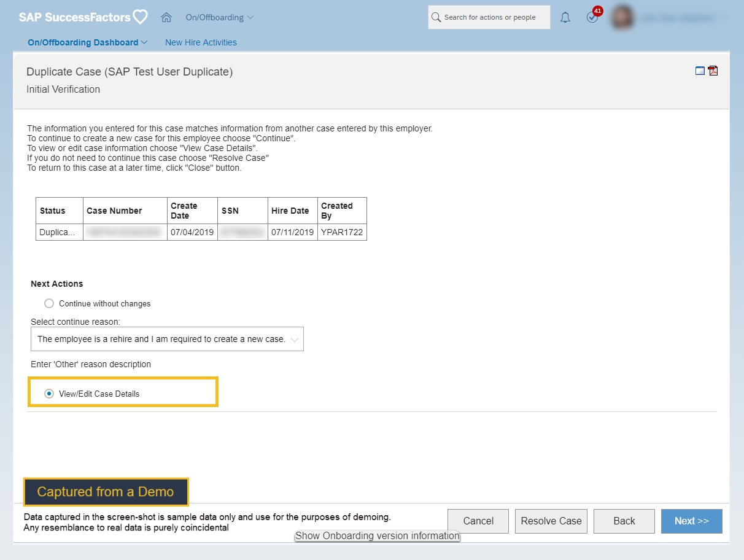Image resolution: width=744 pixels, height=560 pixels.
Task: Click the Select continue reason label
Action: (x=76, y=322)
